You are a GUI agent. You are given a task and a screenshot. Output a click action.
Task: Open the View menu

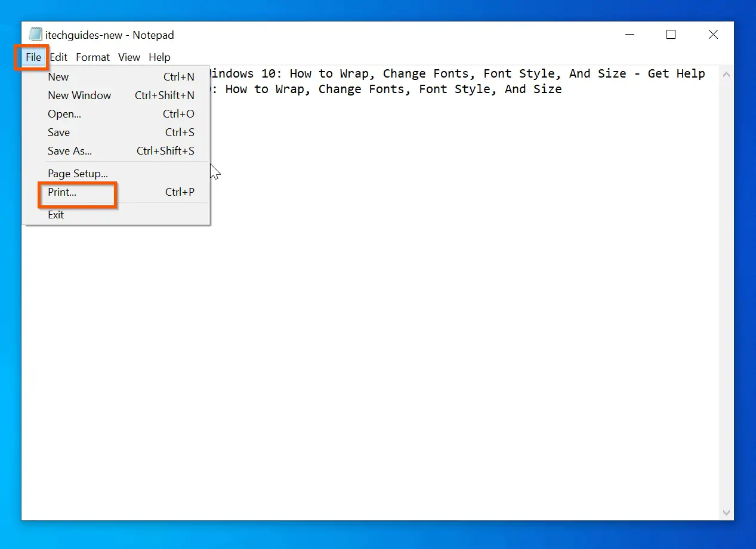[x=129, y=57]
